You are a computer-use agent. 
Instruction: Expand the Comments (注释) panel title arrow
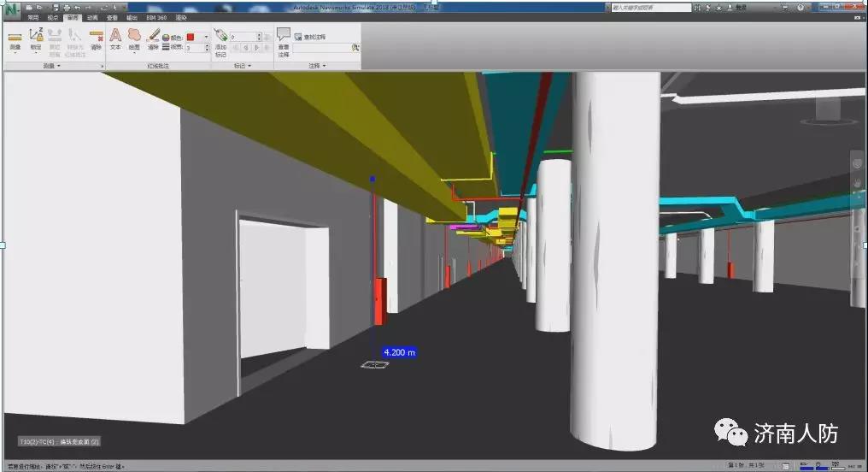[x=325, y=66]
